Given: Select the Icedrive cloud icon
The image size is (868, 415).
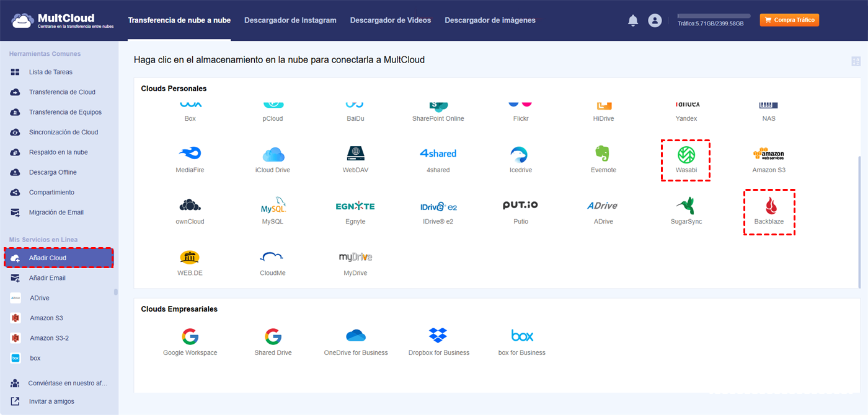Looking at the screenshot, I should coord(518,154).
